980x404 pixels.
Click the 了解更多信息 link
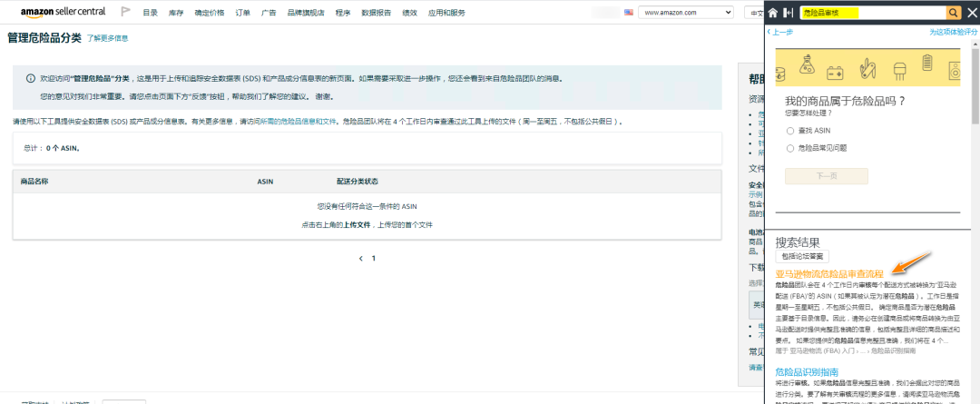click(x=107, y=38)
